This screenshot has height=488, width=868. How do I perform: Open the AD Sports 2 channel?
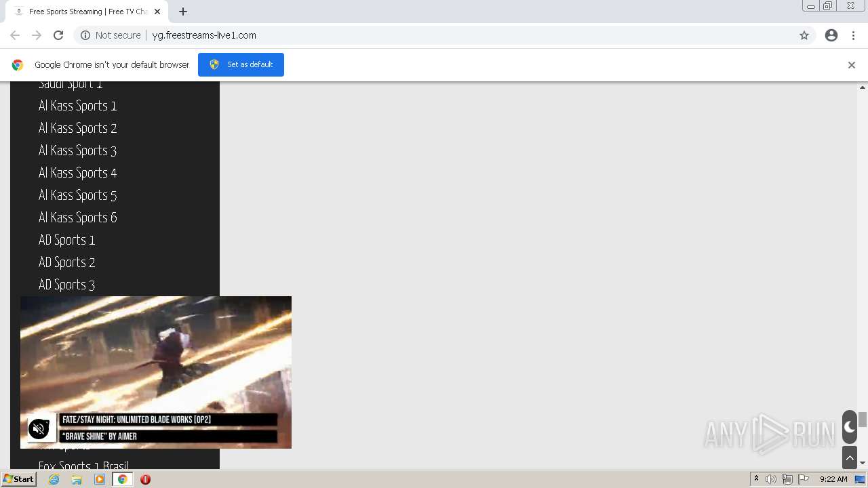(67, 262)
